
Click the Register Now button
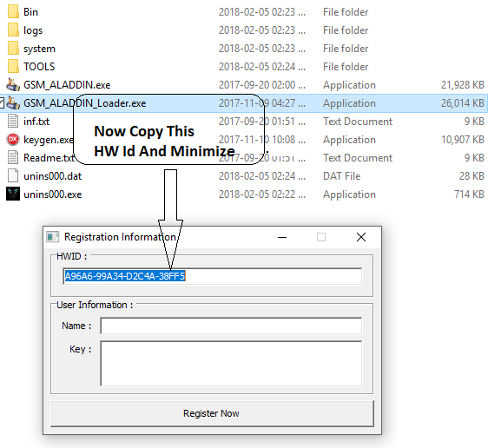click(x=212, y=413)
